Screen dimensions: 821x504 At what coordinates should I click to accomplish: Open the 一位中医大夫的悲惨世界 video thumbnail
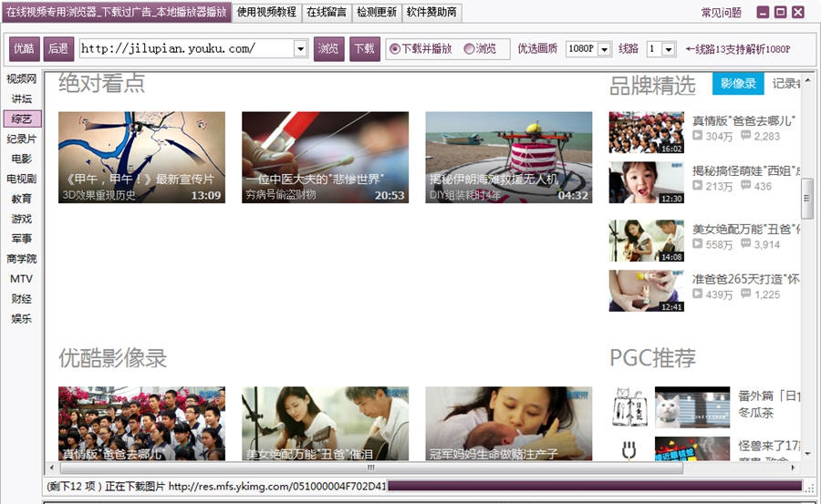(325, 157)
